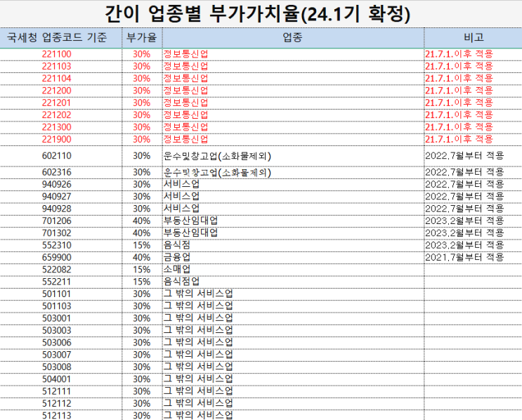
Task: Click the '부가율' column header
Action: pyautogui.click(x=141, y=37)
